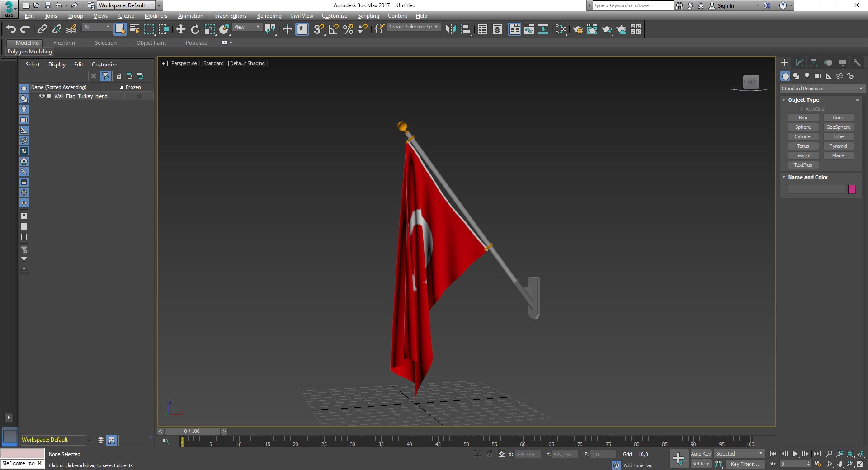The height and width of the screenshot is (470, 868).
Task: Toggle Selection Lock padlock in status bar
Action: (x=489, y=454)
